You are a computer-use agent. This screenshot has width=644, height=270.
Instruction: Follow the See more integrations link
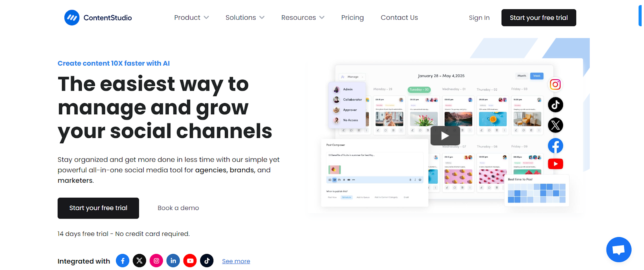pos(236,261)
